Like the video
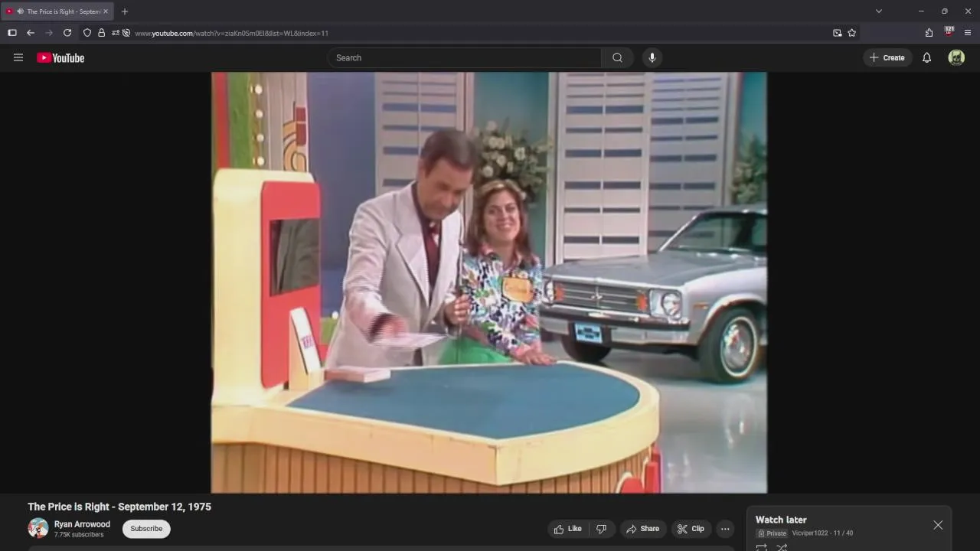This screenshot has width=980, height=551. tap(568, 529)
